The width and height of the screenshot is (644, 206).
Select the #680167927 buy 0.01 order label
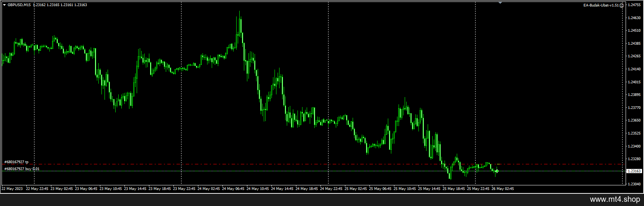(22, 169)
